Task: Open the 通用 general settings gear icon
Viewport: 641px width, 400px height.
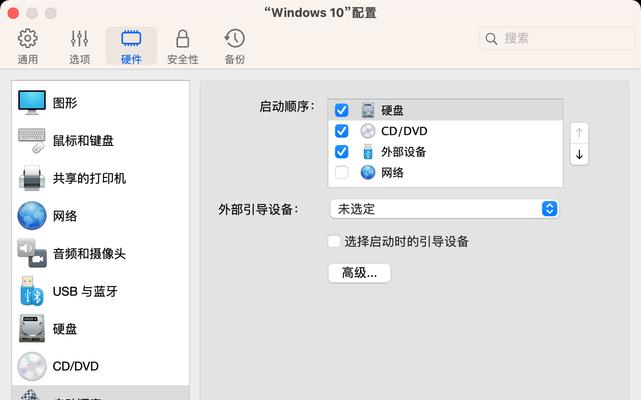Action: click(x=27, y=38)
